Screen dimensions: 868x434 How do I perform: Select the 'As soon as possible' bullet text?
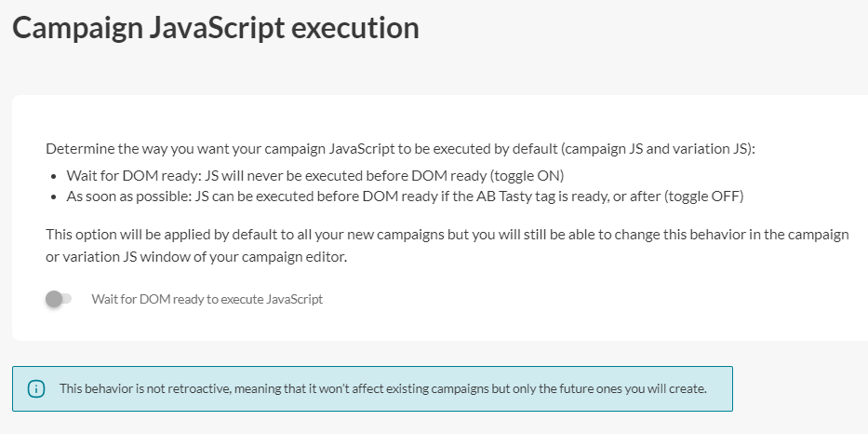(x=405, y=197)
